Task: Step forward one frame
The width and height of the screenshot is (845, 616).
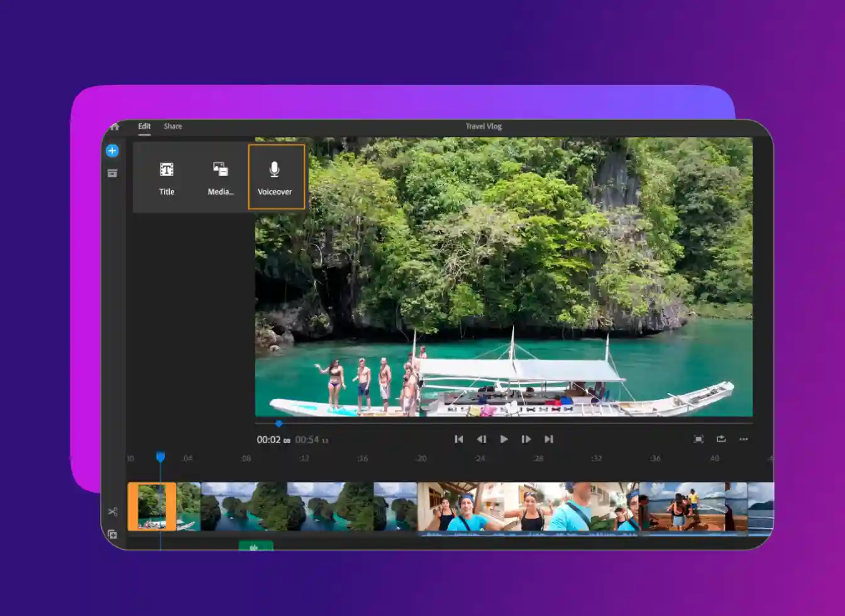Action: [x=526, y=439]
